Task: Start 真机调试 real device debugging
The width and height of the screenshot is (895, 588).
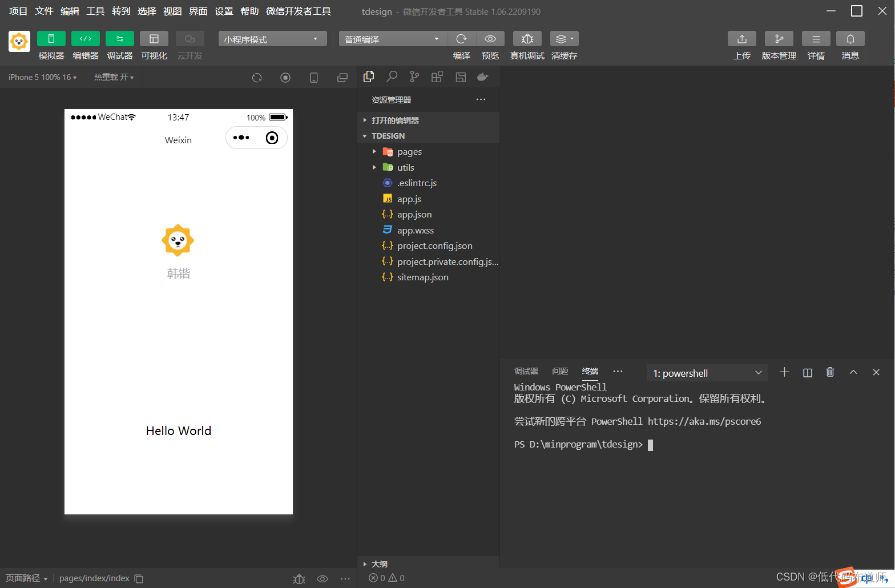Action: click(x=527, y=39)
